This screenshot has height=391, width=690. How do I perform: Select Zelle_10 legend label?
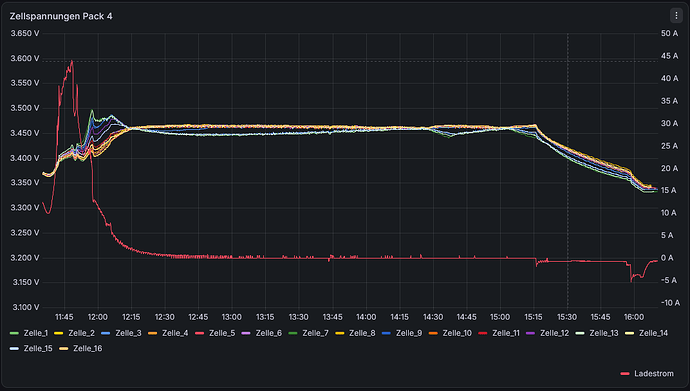click(457, 333)
